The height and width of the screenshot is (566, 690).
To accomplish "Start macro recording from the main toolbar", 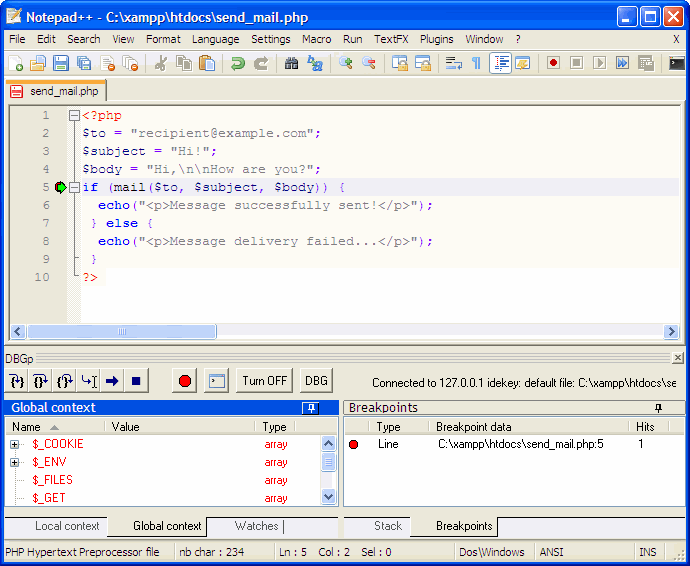I will pyautogui.click(x=553, y=63).
